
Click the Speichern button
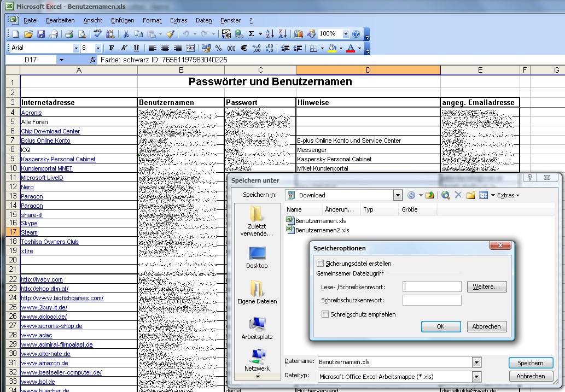coord(531,363)
